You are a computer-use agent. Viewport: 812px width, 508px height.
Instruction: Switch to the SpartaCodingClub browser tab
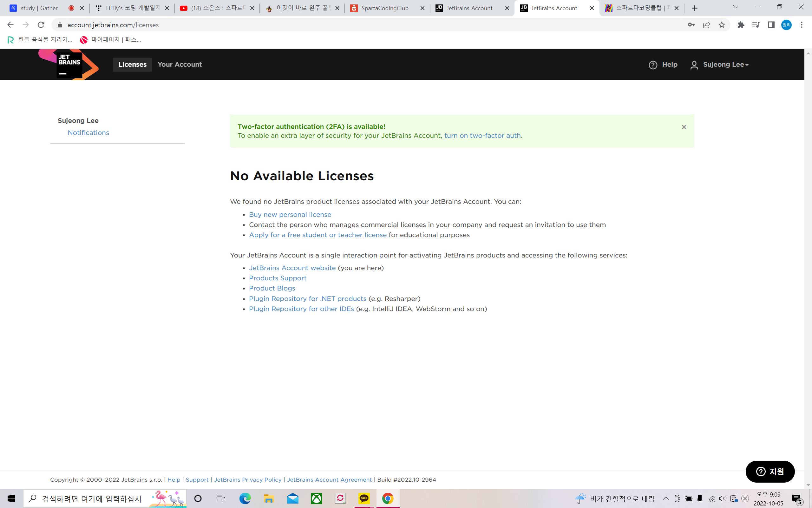pos(387,8)
